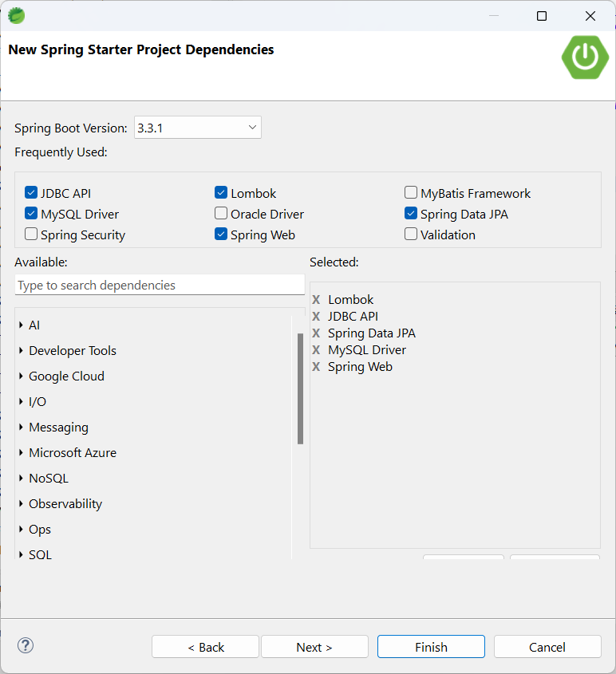Expand the NoSQL dependency category
The image size is (616, 674).
pyautogui.click(x=21, y=478)
